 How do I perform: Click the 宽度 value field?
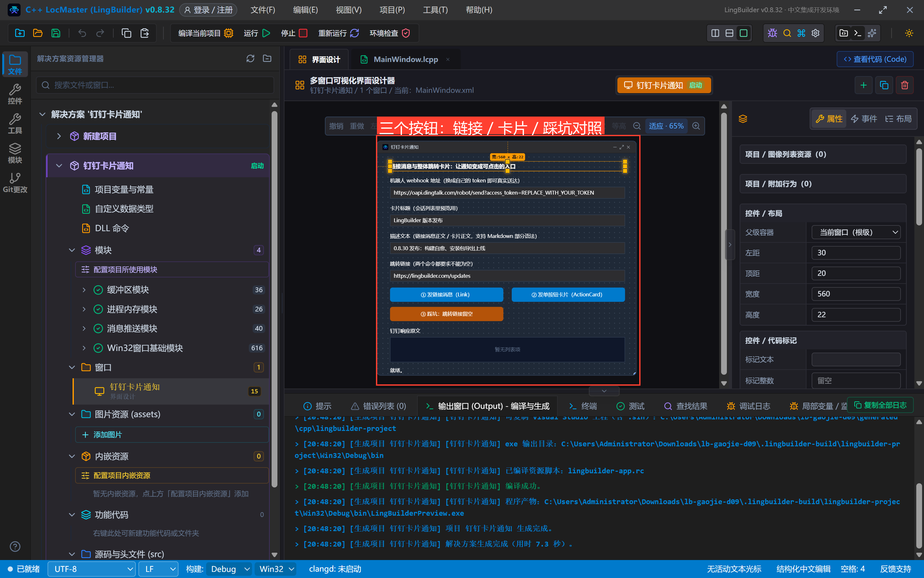pos(856,293)
